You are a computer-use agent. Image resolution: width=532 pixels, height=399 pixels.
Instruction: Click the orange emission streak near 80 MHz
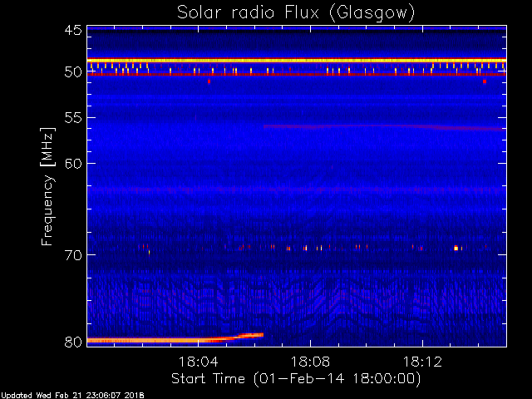[x=175, y=338]
